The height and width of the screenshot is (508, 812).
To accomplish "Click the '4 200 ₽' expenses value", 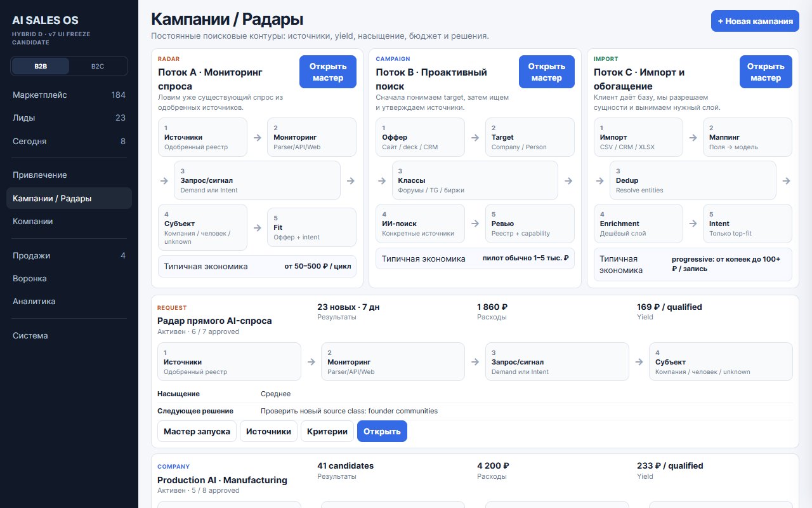I will (x=493, y=465).
